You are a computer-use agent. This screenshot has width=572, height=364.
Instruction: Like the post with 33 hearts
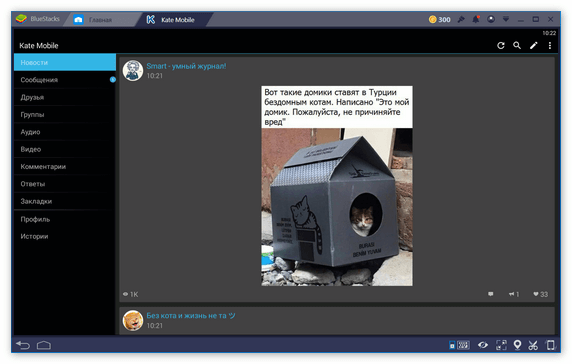540,294
